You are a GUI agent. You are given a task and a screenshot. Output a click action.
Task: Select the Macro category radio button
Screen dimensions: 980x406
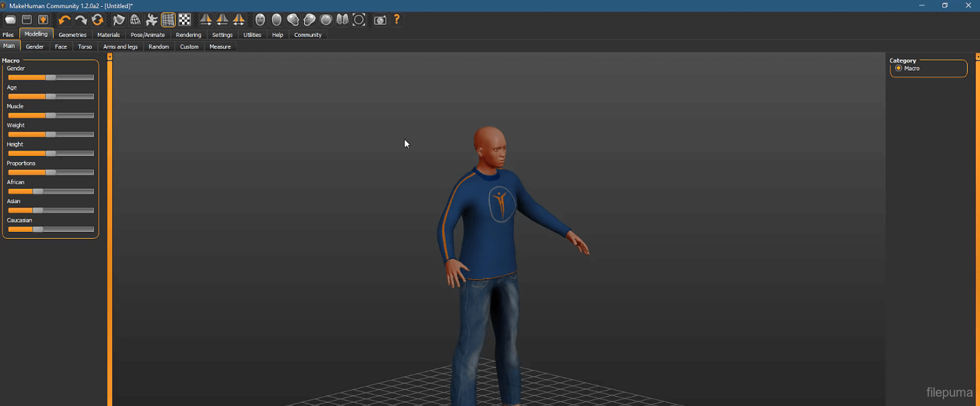pos(899,68)
